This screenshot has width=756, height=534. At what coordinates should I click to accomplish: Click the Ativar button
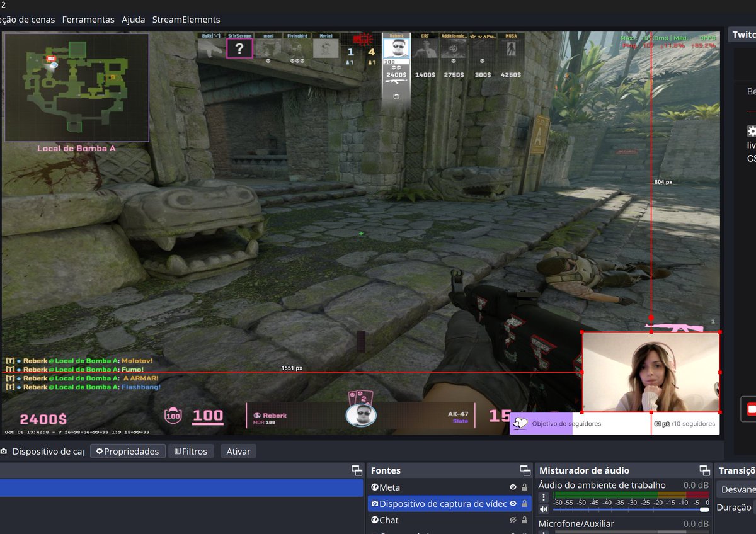click(x=238, y=452)
